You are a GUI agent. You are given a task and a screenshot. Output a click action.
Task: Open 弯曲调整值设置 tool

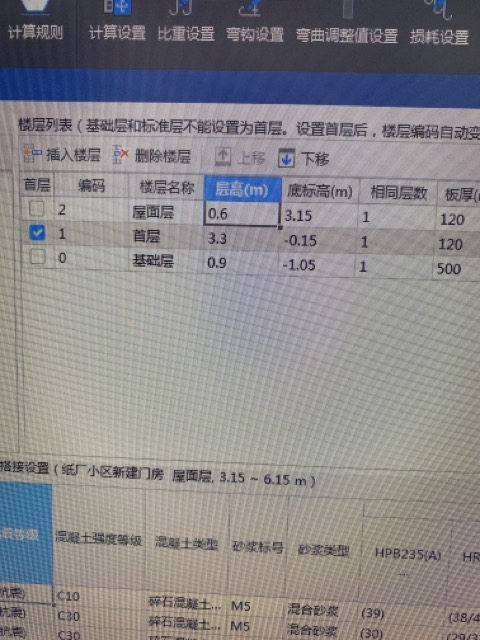[347, 24]
